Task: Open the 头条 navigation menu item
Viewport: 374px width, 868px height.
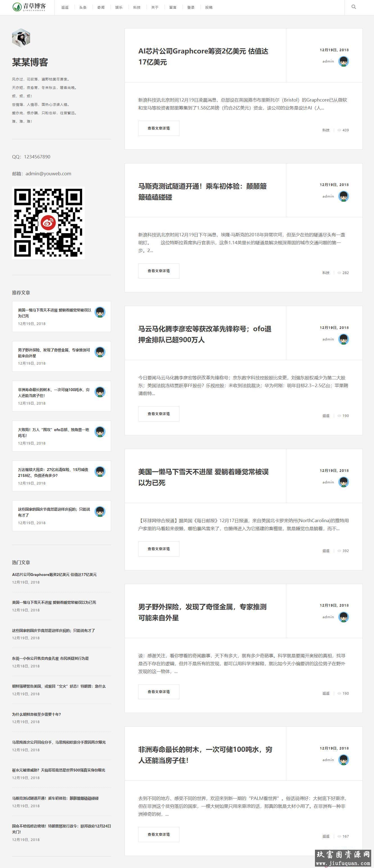Action: tap(83, 7)
